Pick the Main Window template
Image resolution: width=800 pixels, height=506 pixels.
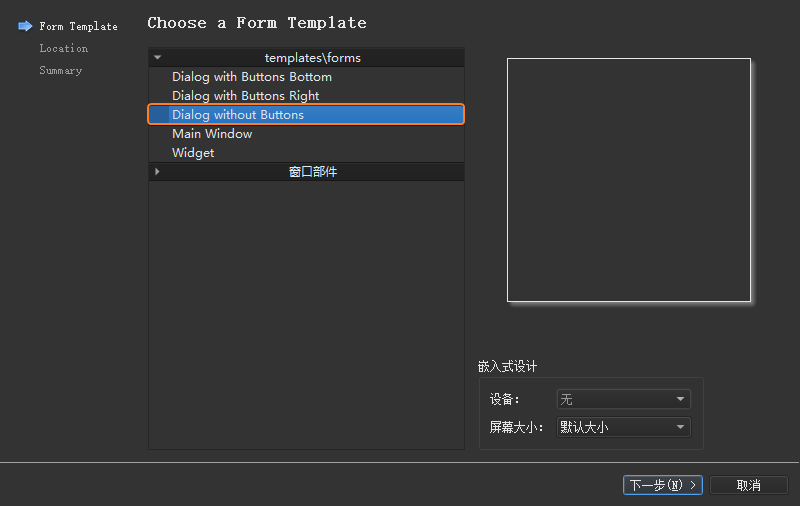pos(212,134)
